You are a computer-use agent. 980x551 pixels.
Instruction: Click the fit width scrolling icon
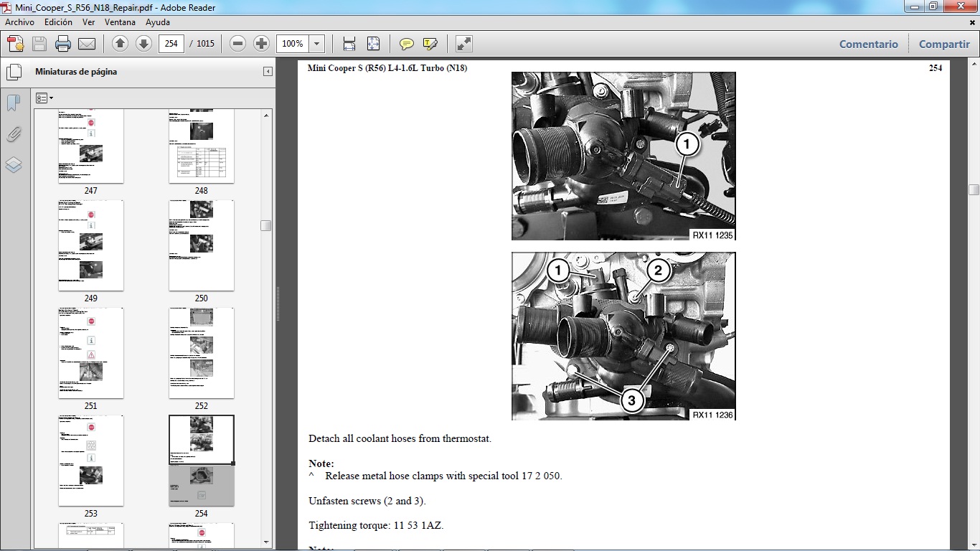pyautogui.click(x=349, y=44)
